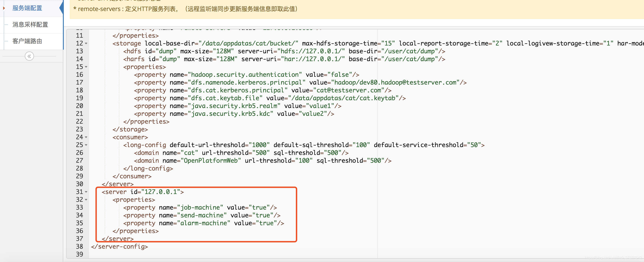Collapse the sidebar with double-chevron button
The height and width of the screenshot is (262, 644).
(x=29, y=56)
